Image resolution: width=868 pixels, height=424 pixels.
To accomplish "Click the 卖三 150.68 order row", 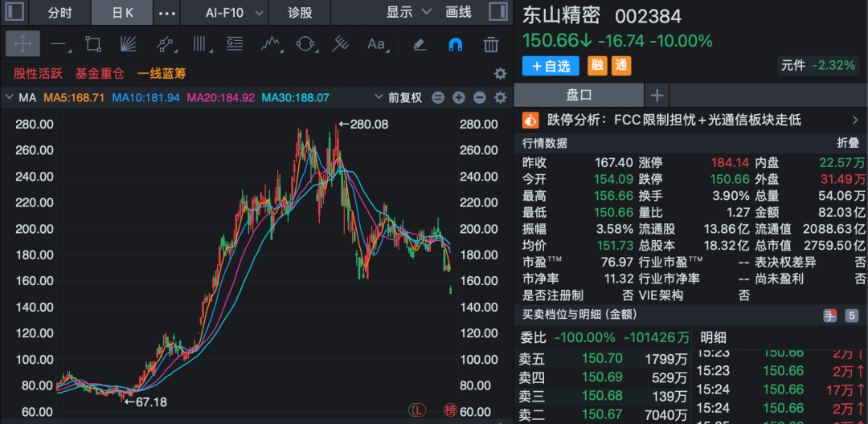I will (x=603, y=396).
